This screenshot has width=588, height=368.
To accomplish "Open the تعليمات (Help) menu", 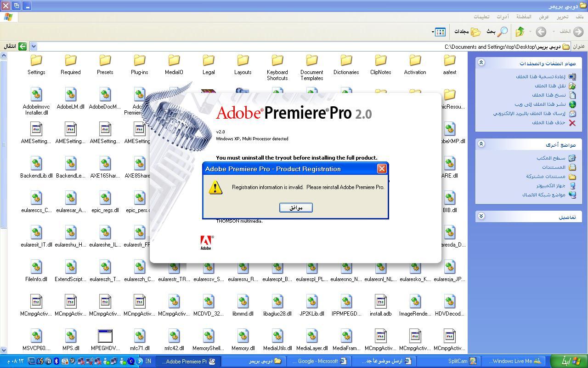I will coord(481,17).
